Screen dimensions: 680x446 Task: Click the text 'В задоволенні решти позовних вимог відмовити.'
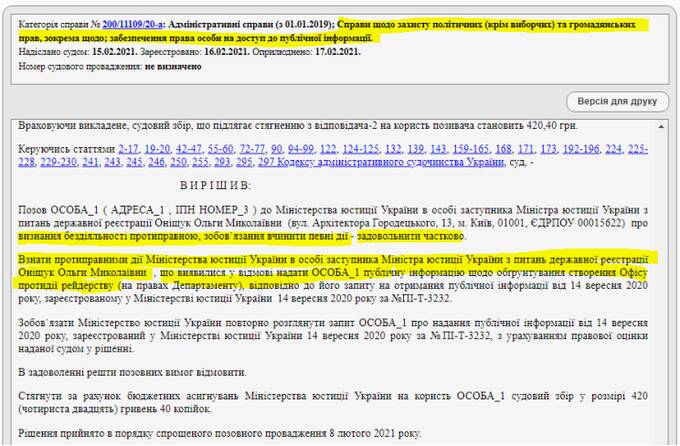click(x=133, y=372)
